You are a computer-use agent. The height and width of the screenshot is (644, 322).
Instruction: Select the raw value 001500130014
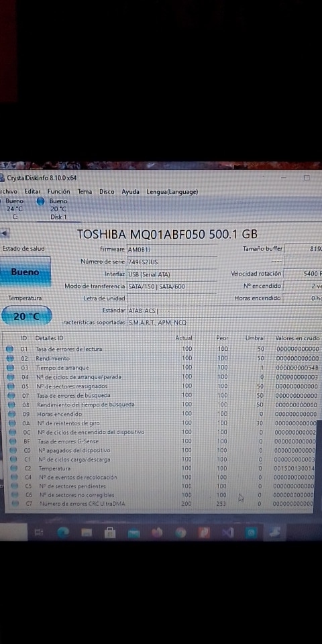click(x=294, y=468)
